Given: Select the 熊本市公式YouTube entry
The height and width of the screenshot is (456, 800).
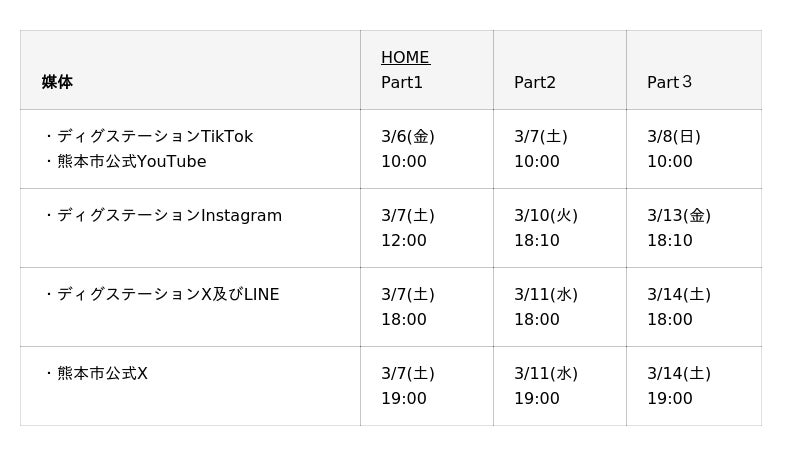Looking at the screenshot, I should (x=131, y=162).
